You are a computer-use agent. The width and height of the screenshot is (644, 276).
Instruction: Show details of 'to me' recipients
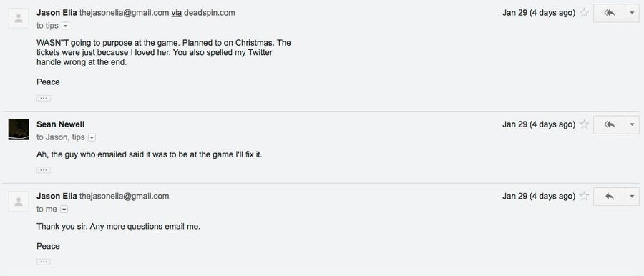click(64, 210)
